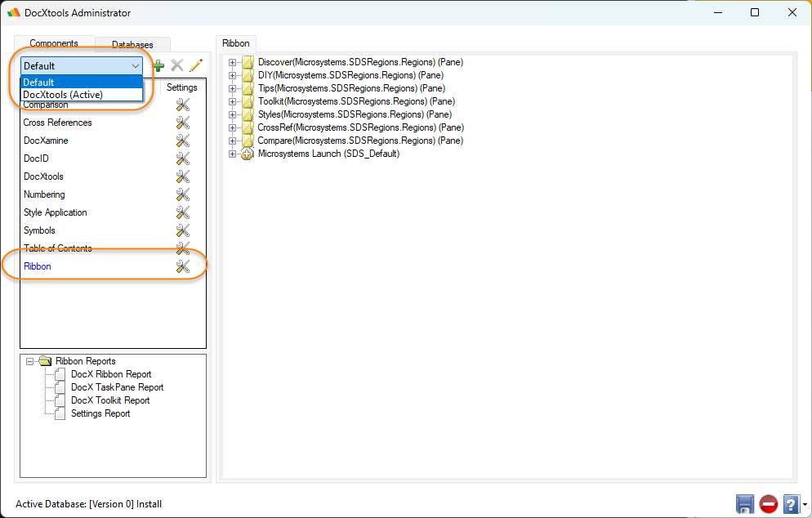This screenshot has height=518, width=812.
Task: Click the Ribbon Reports folder icon
Action: pos(45,361)
